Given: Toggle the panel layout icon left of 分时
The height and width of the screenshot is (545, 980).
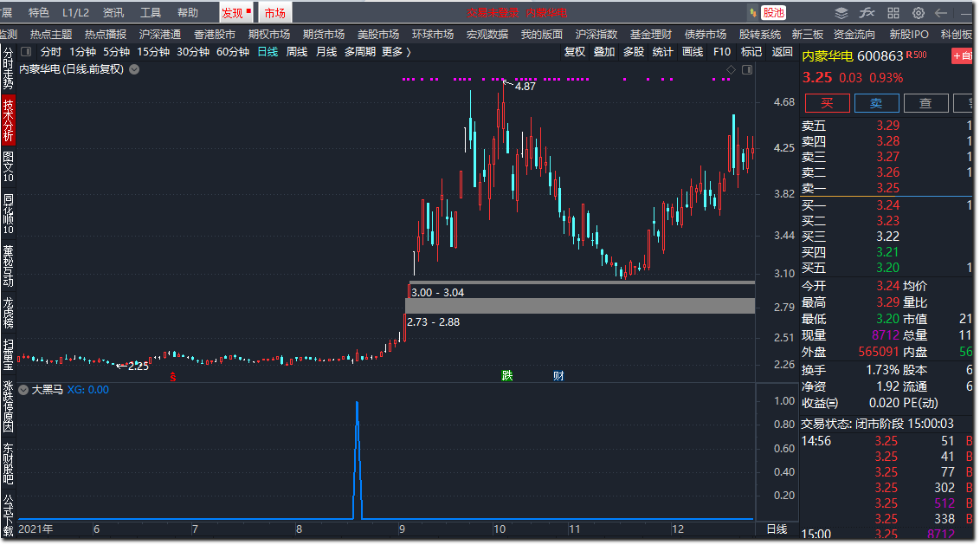Looking at the screenshot, I should pyautogui.click(x=26, y=52).
